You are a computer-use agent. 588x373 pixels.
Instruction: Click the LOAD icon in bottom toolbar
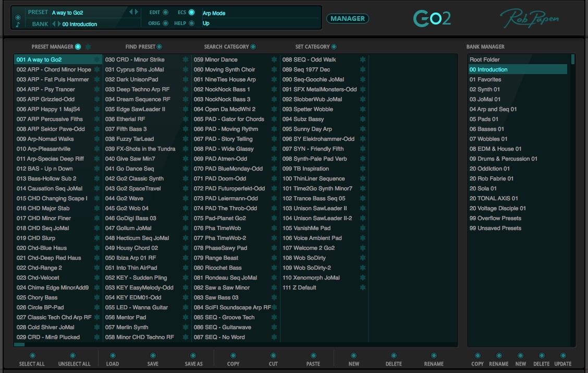tap(113, 355)
